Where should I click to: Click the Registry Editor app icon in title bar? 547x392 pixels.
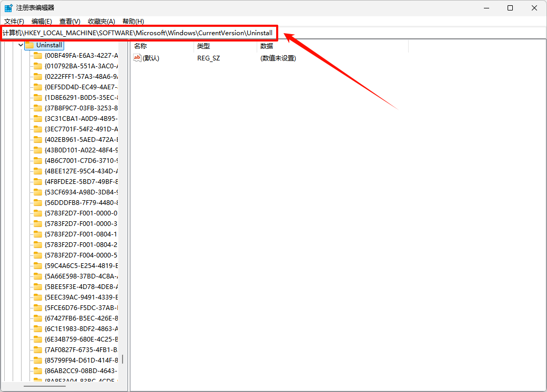tap(9, 8)
